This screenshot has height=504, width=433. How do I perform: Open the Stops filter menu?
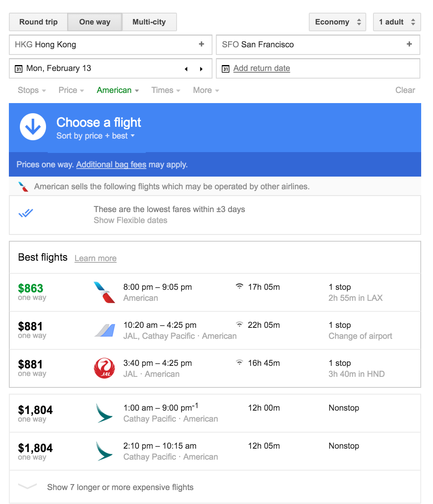(x=32, y=90)
